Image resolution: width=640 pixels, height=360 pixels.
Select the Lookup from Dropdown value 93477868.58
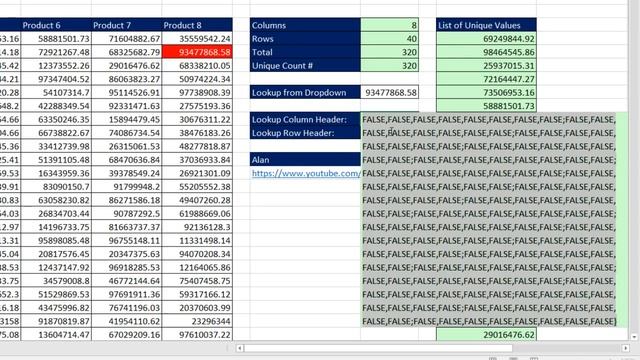(389, 92)
